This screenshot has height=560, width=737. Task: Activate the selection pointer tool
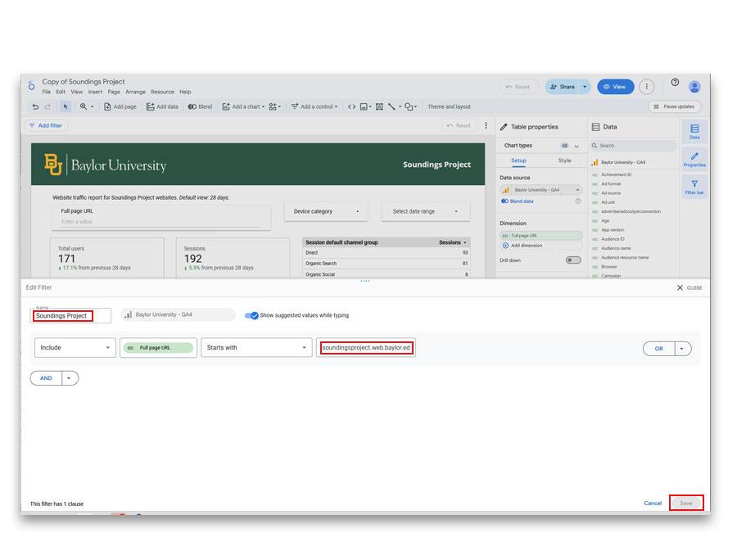click(66, 106)
